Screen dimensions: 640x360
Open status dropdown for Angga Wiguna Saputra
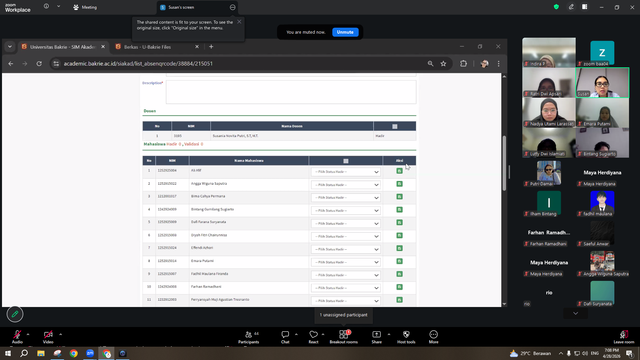346,185
